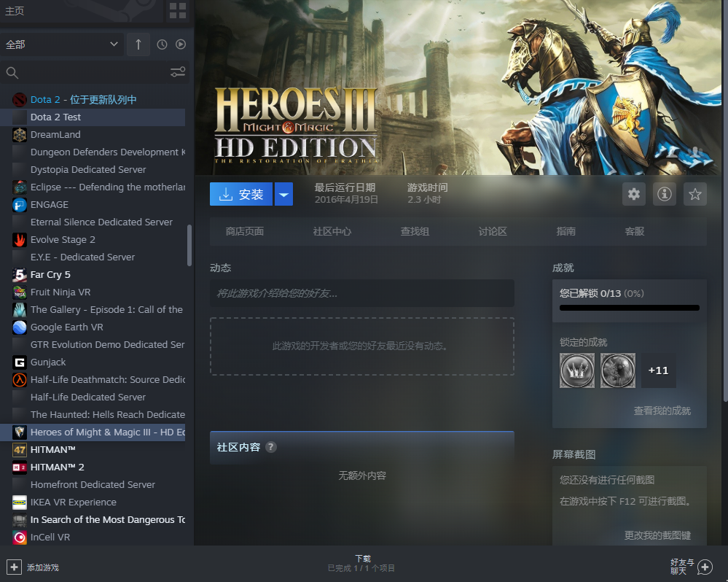This screenshot has height=582, width=728.
Task: Open game settings gear icon
Action: [x=634, y=194]
